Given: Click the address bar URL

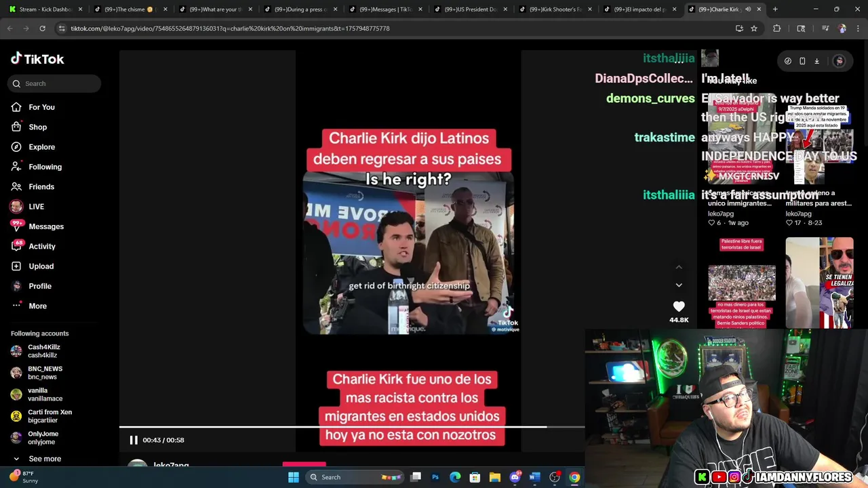Looking at the screenshot, I should (231, 28).
